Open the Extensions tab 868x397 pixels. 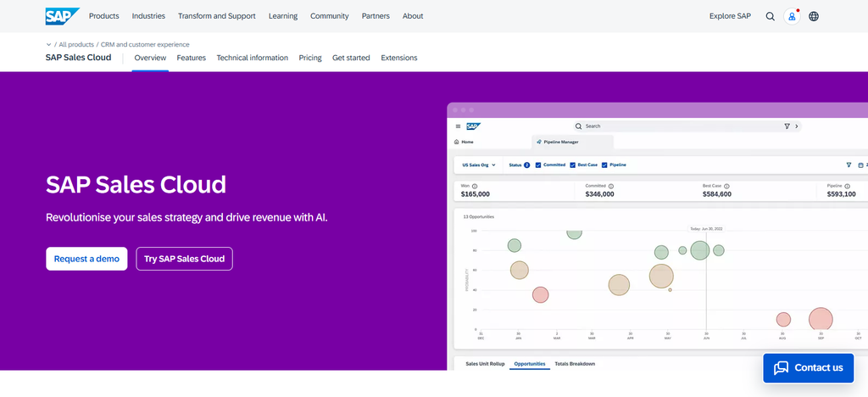pos(399,58)
